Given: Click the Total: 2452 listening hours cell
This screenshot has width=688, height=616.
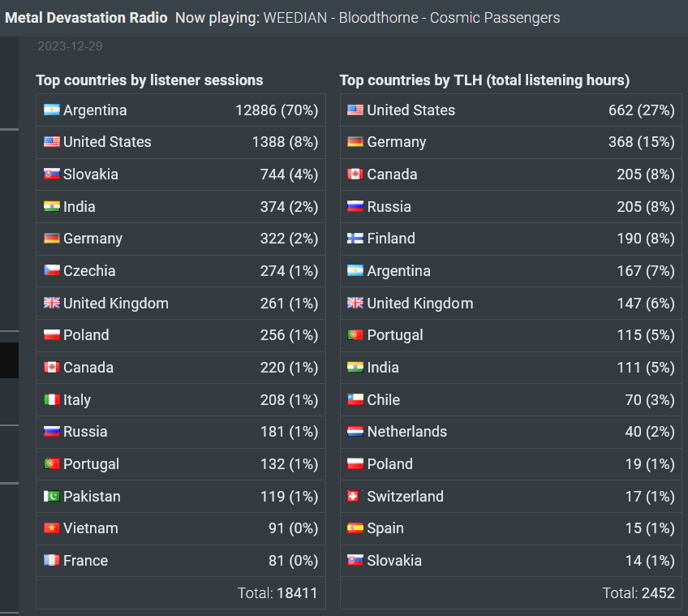Looking at the screenshot, I should pos(511,592).
